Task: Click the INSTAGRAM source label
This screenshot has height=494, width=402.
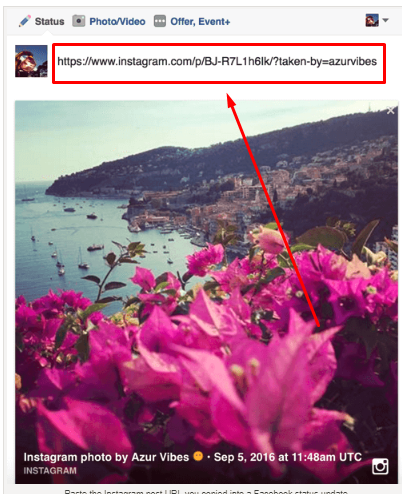Action: coord(50,470)
